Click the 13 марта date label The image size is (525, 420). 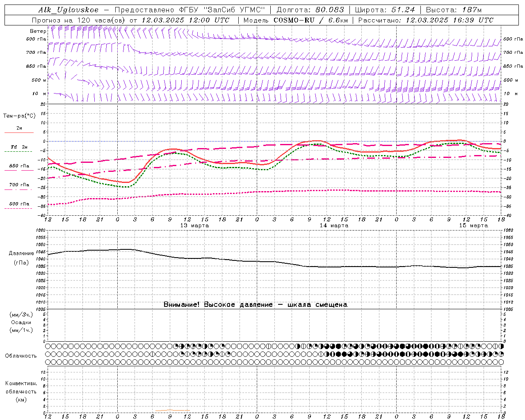pos(194,226)
